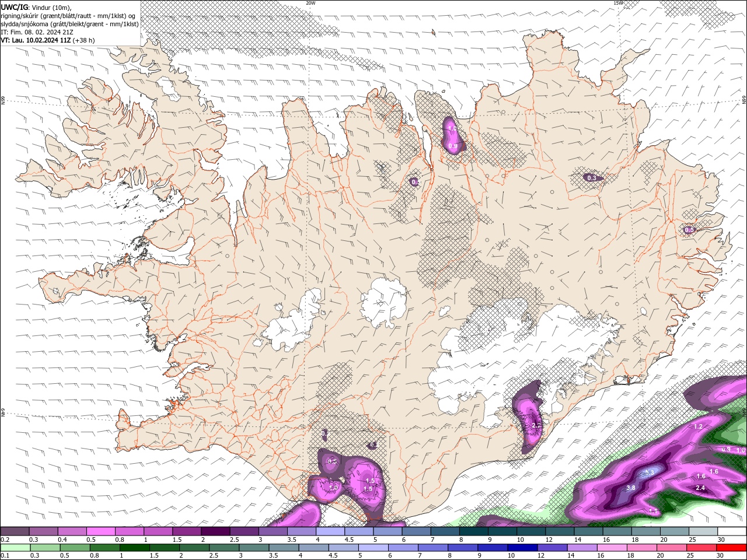The height and width of the screenshot is (560, 747).
Task: Click the '0.3' value in northeast Iceland
Action: (x=591, y=178)
